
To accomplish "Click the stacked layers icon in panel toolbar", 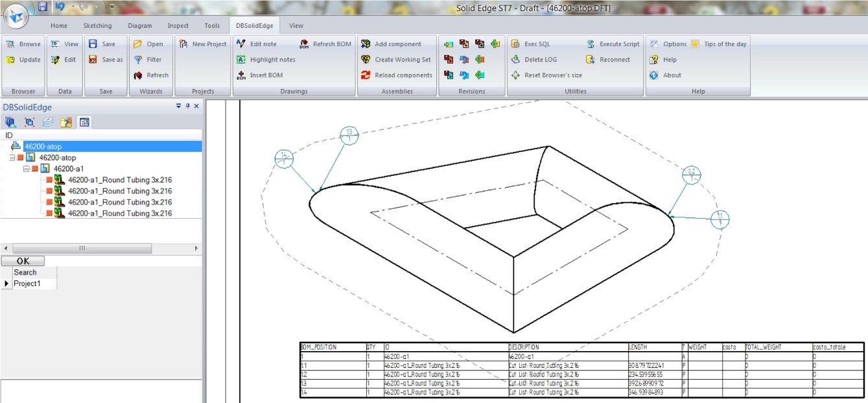I will [x=47, y=122].
